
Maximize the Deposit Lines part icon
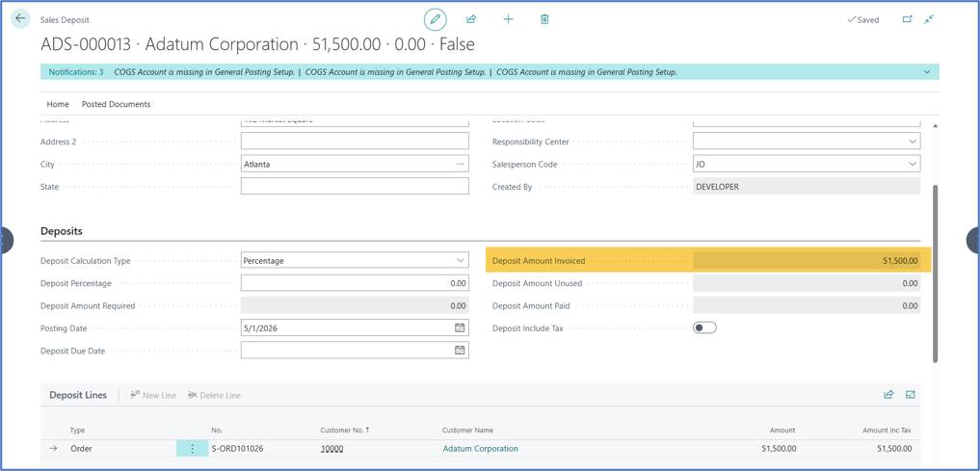coord(910,395)
